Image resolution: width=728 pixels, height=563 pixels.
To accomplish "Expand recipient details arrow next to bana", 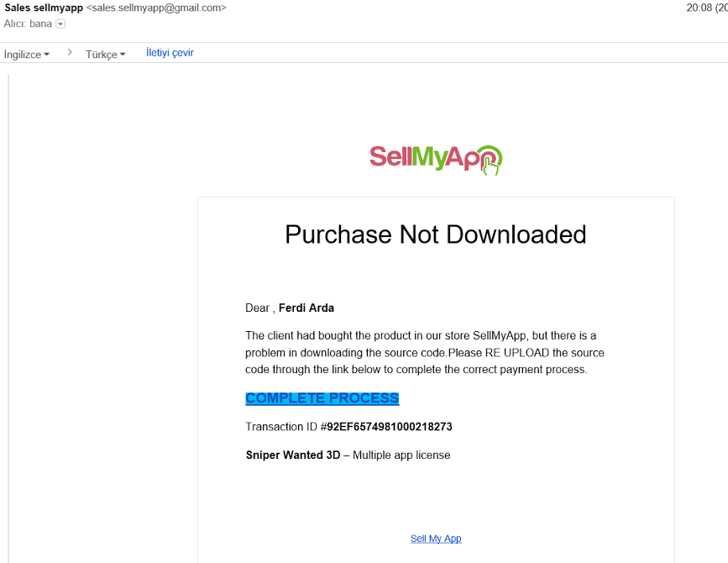I will point(60,24).
